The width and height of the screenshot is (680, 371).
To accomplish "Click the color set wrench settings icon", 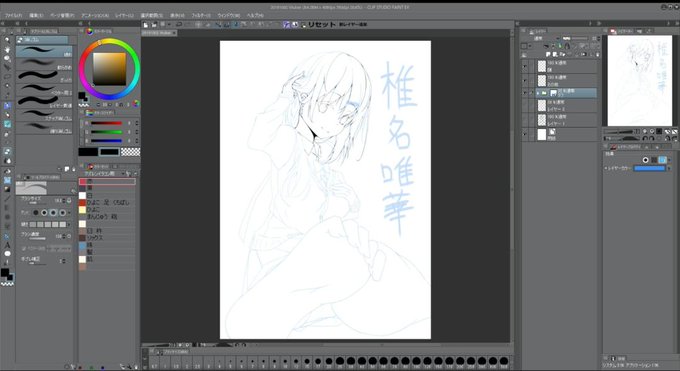I will [128, 174].
